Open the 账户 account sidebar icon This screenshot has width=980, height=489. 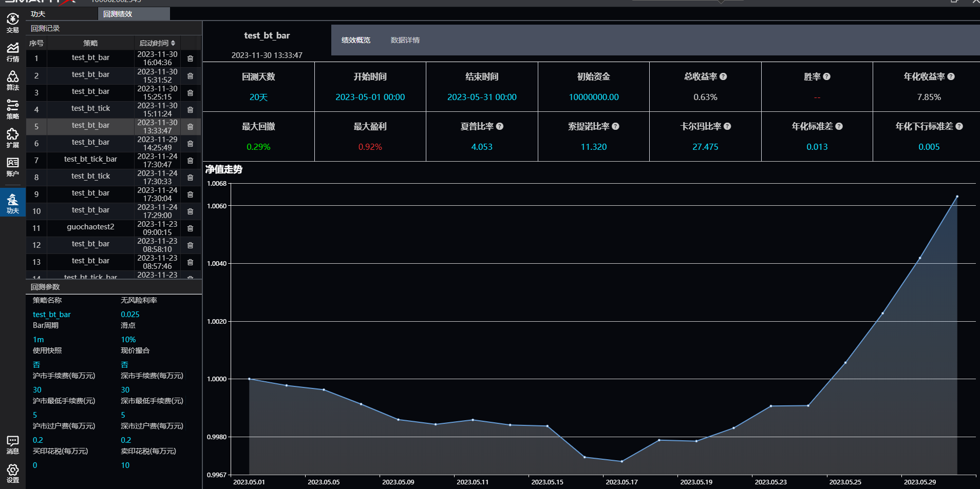tap(12, 167)
